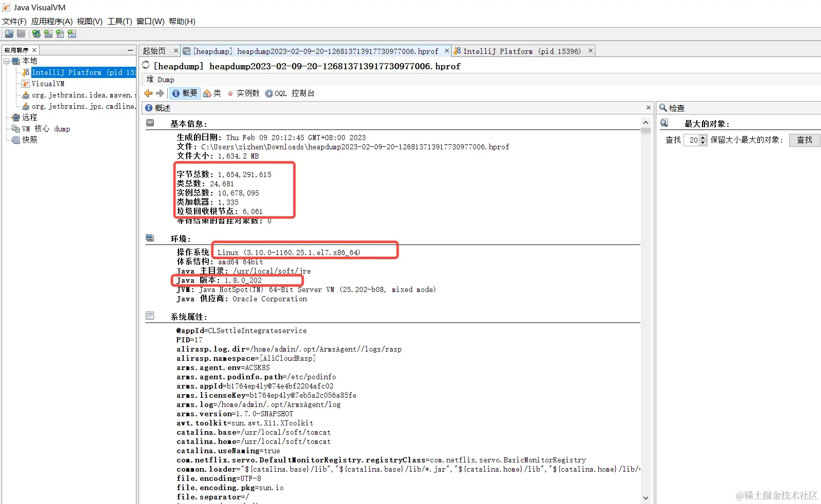Select the VisualVM tree node
This screenshot has width=821, height=504.
48,84
